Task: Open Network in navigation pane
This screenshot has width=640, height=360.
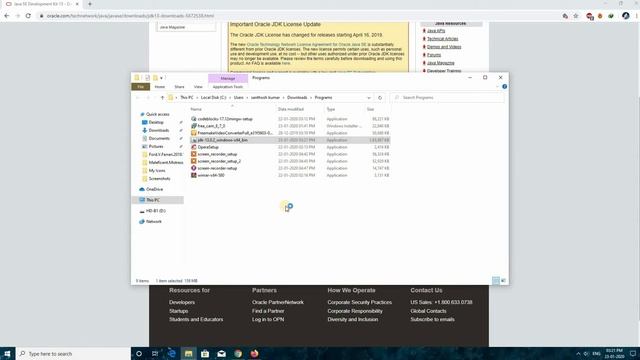Action: pos(153,221)
